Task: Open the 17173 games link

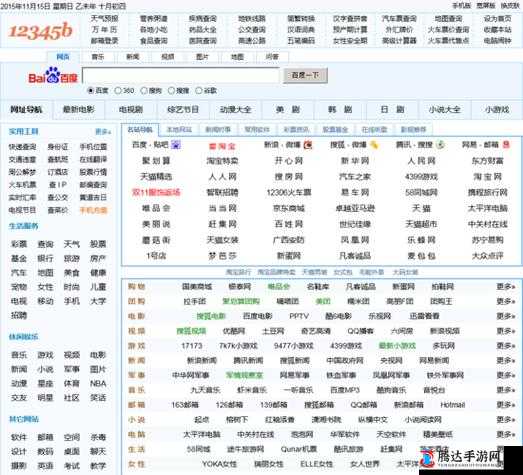Action: pos(192,346)
